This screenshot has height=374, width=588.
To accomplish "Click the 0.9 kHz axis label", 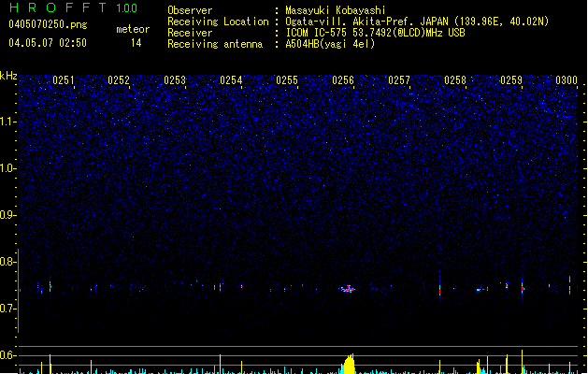I will pyautogui.click(x=8, y=215).
